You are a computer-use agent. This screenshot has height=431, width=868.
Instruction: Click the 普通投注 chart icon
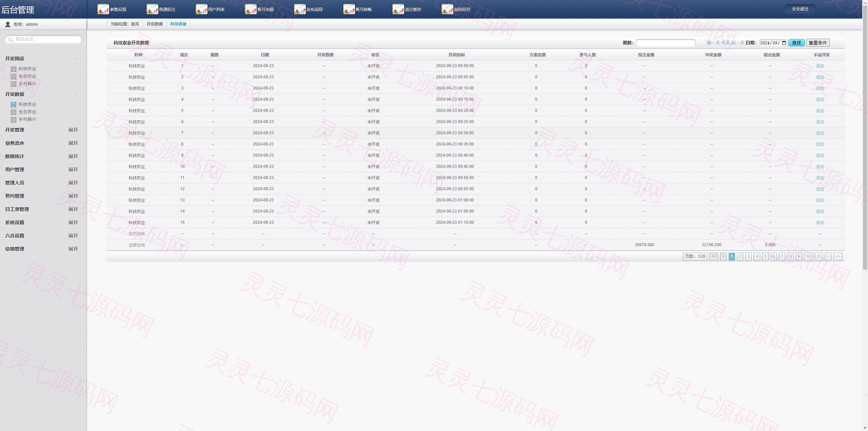[x=152, y=9]
